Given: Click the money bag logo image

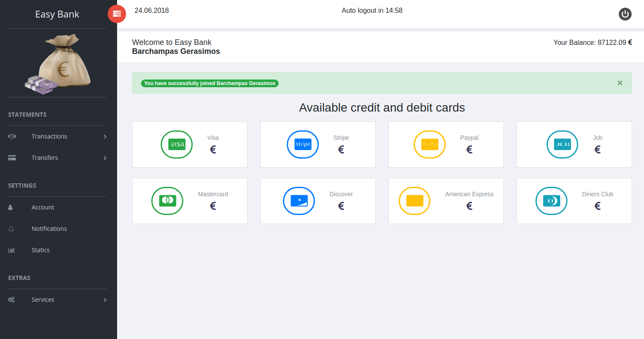Looking at the screenshot, I should [x=57, y=63].
